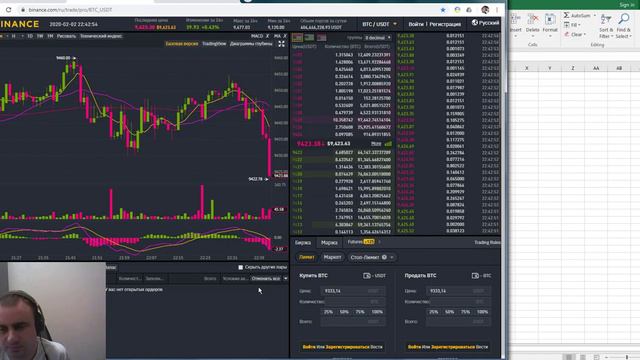The height and width of the screenshot is (360, 640).
Task: Expand the chart to fullscreen
Action: coord(281,44)
